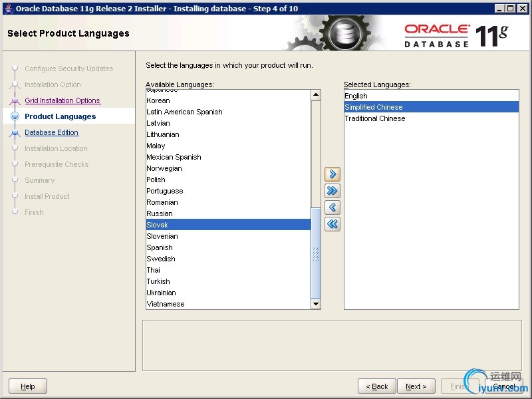Maximize the installer window
The width and height of the screenshot is (532, 399).
pyautogui.click(x=511, y=9)
